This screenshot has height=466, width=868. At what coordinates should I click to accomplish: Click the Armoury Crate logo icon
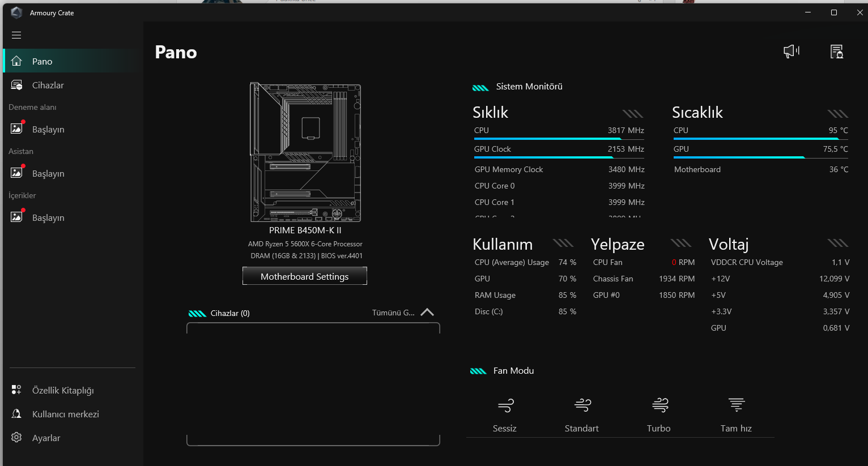16,12
